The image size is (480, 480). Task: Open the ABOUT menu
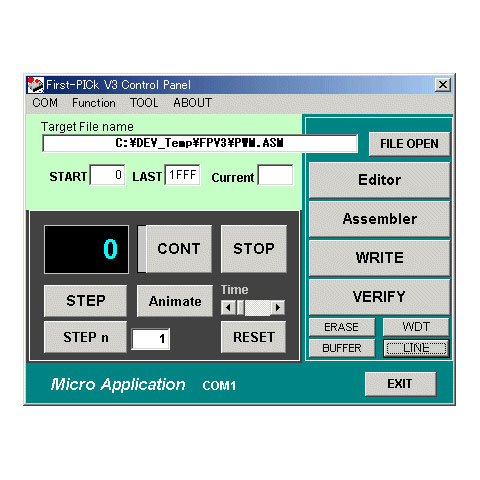click(x=192, y=103)
